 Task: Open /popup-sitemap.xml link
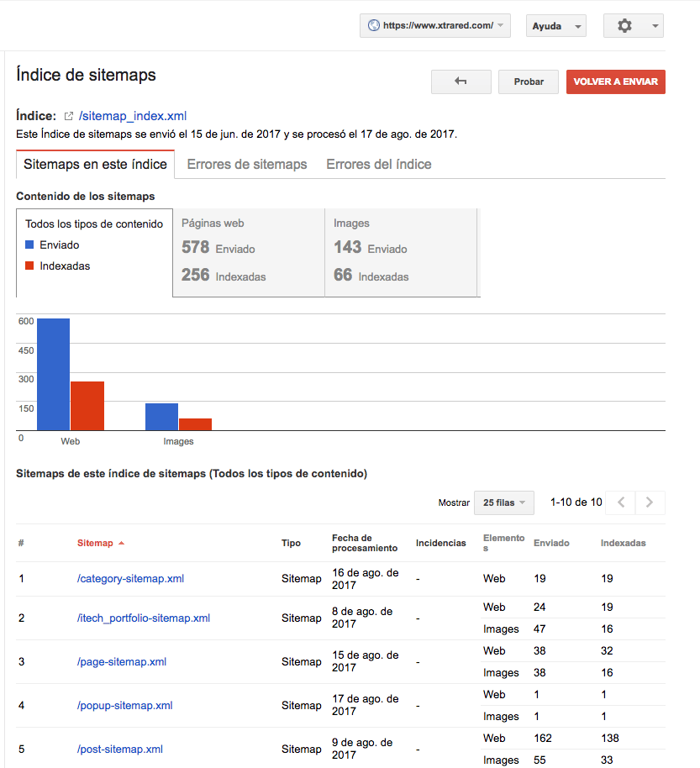pyautogui.click(x=124, y=705)
